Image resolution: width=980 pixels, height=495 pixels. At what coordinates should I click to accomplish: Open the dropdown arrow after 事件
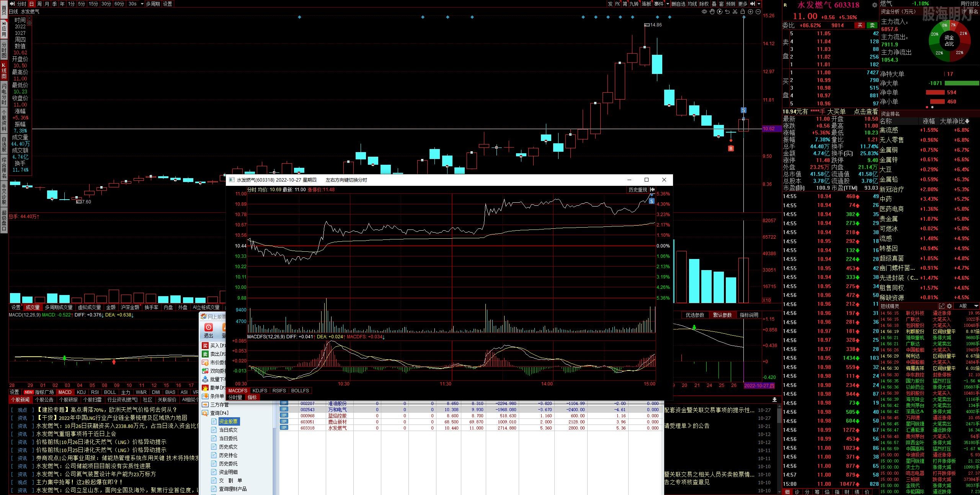point(668,4)
